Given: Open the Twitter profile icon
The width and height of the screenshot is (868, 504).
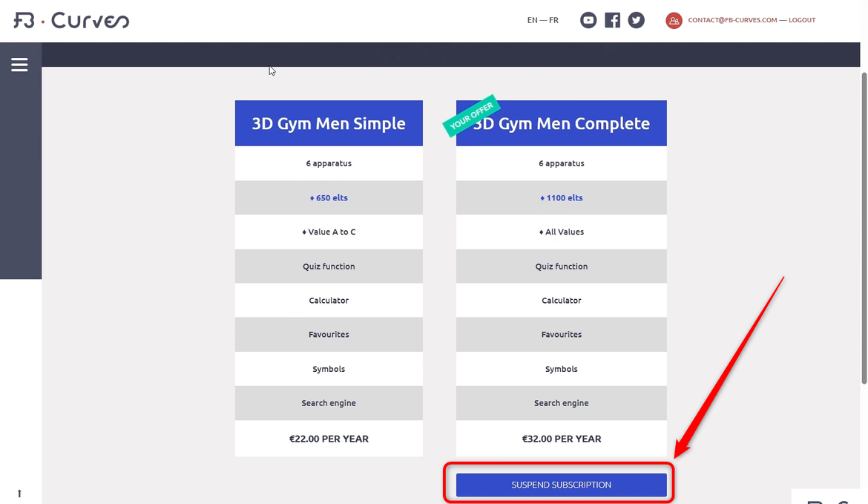Looking at the screenshot, I should 636,21.
